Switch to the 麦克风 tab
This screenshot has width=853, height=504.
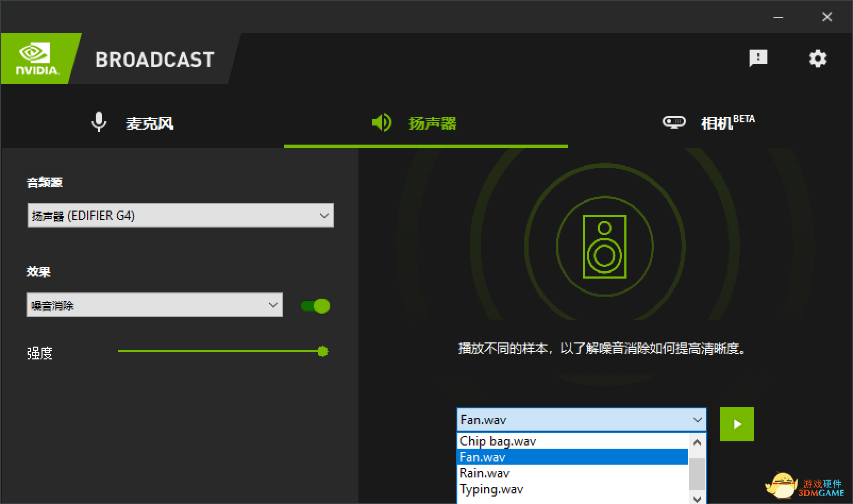(x=132, y=123)
